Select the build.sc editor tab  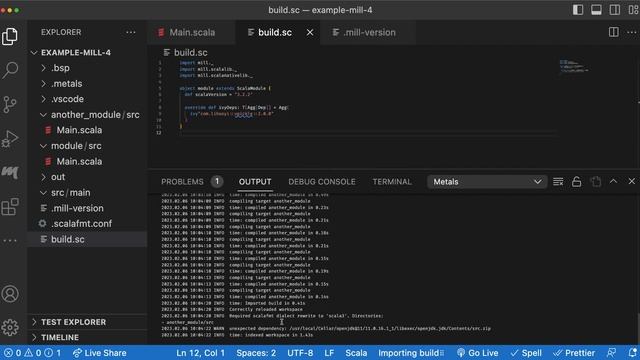coord(278,32)
